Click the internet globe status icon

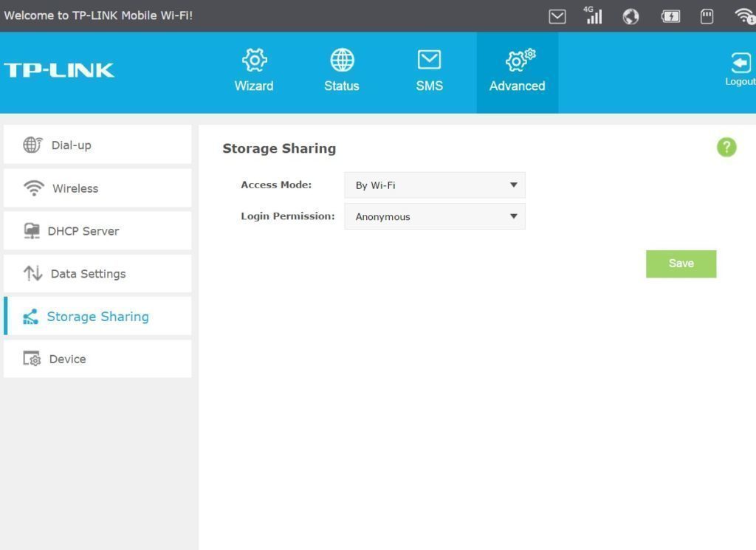click(x=630, y=16)
